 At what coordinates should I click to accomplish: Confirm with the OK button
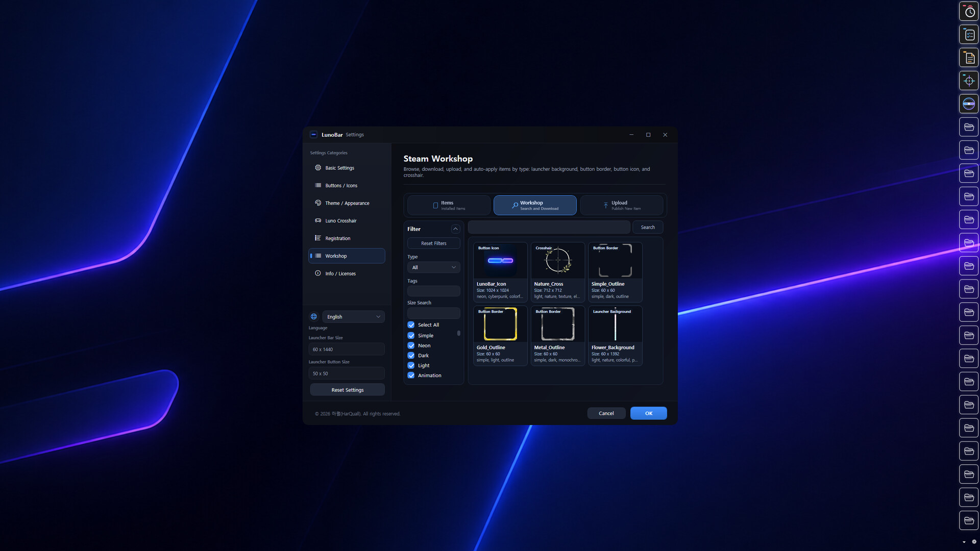(649, 413)
